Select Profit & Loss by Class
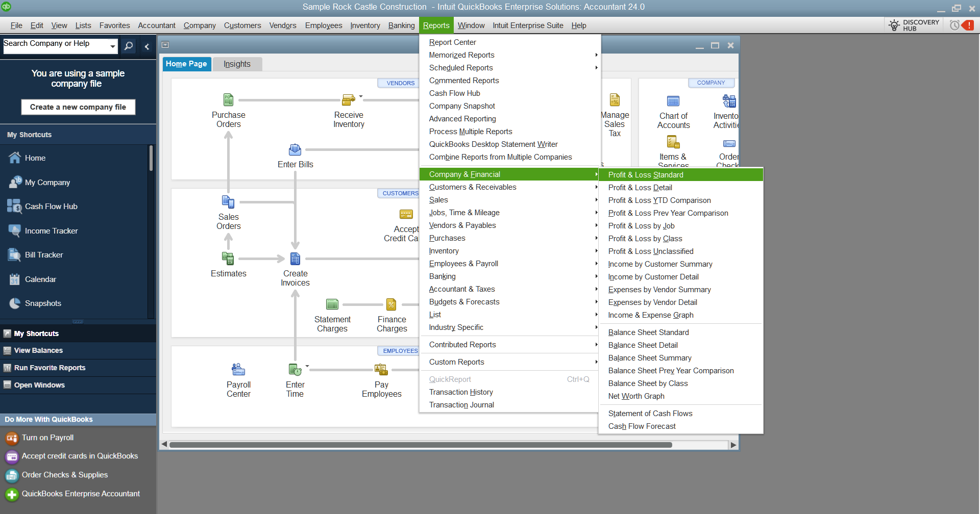 coord(681,239)
